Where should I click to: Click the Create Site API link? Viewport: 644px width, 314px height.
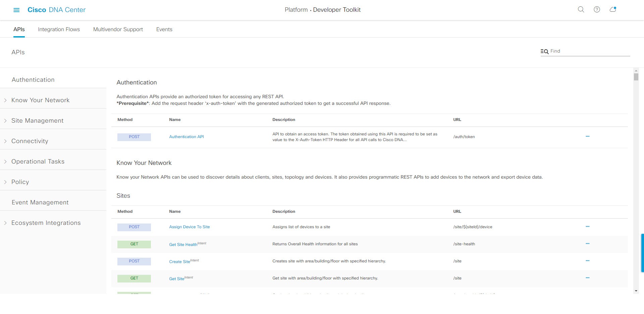[180, 261]
